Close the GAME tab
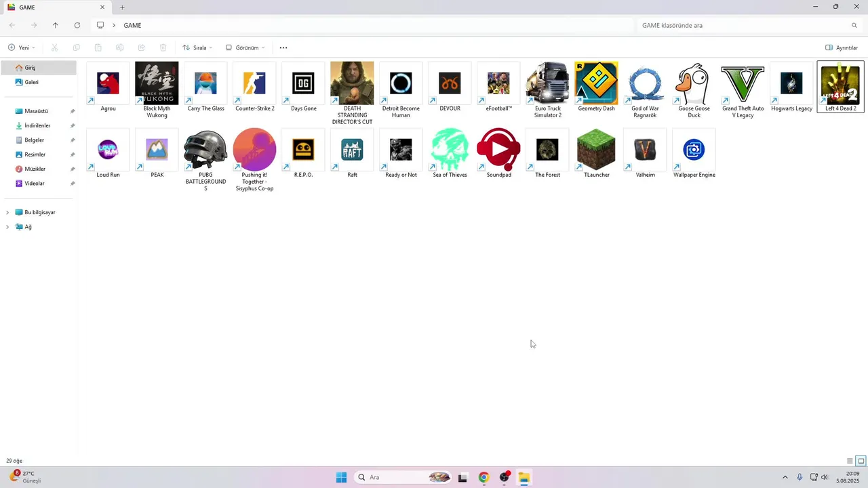868x488 pixels. tap(102, 7)
